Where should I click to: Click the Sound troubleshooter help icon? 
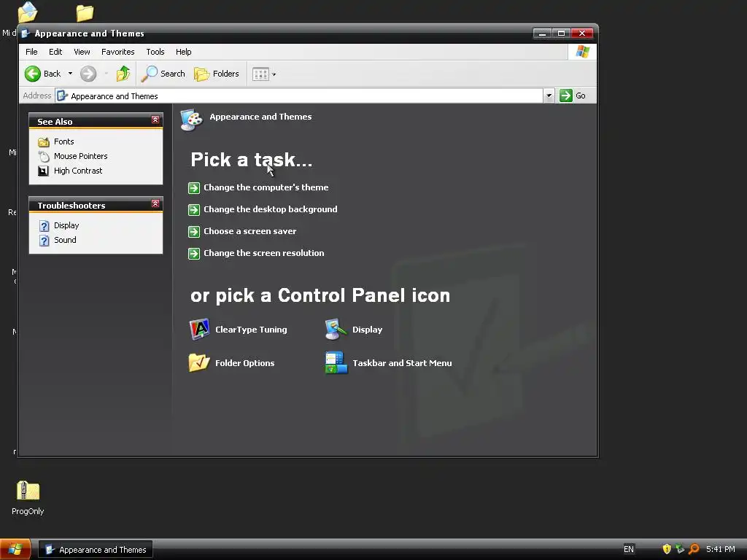pyautogui.click(x=44, y=241)
